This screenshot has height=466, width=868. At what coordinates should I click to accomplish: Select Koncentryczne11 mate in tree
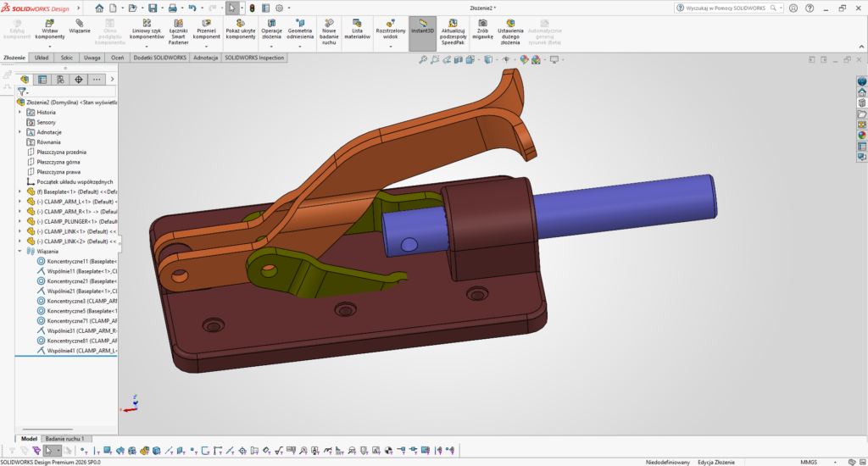pyautogui.click(x=76, y=261)
